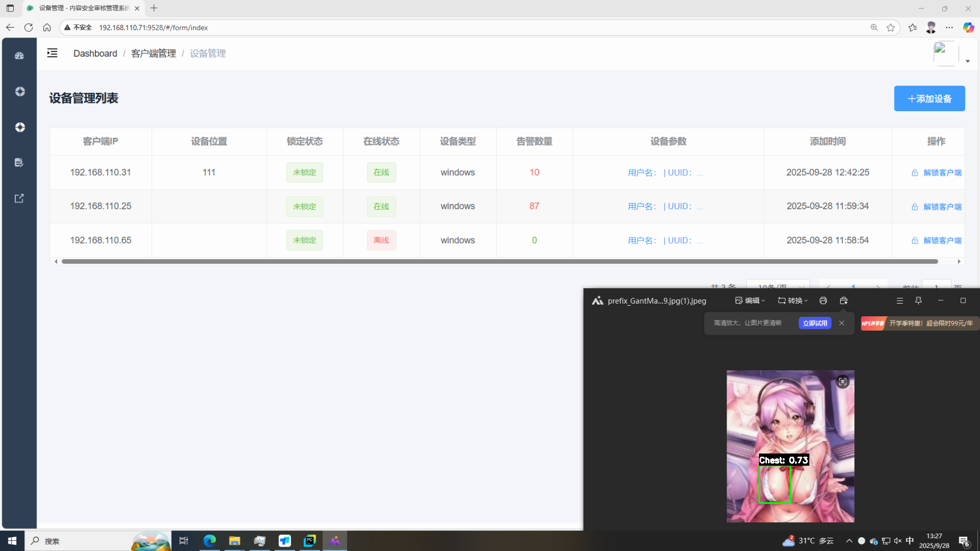Click the document icon in left sidebar
Screen dimensions: 980x551
point(20,163)
